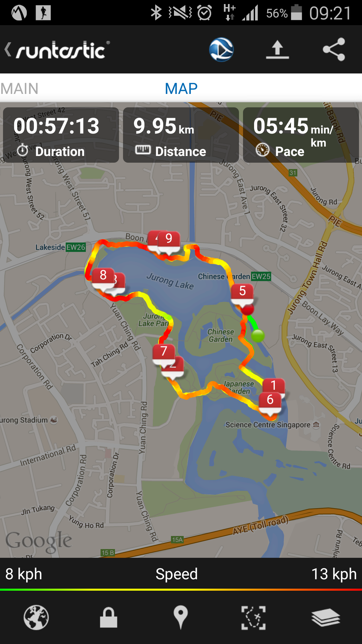This screenshot has width=362, height=644.
Task: Switch to the MAIN tab
Action: [19, 89]
